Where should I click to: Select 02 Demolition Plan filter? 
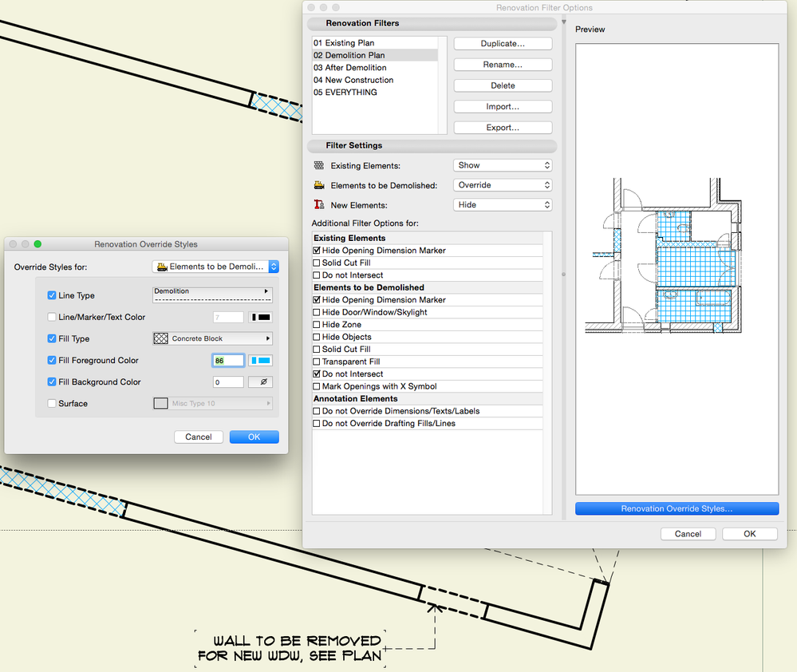click(x=375, y=55)
